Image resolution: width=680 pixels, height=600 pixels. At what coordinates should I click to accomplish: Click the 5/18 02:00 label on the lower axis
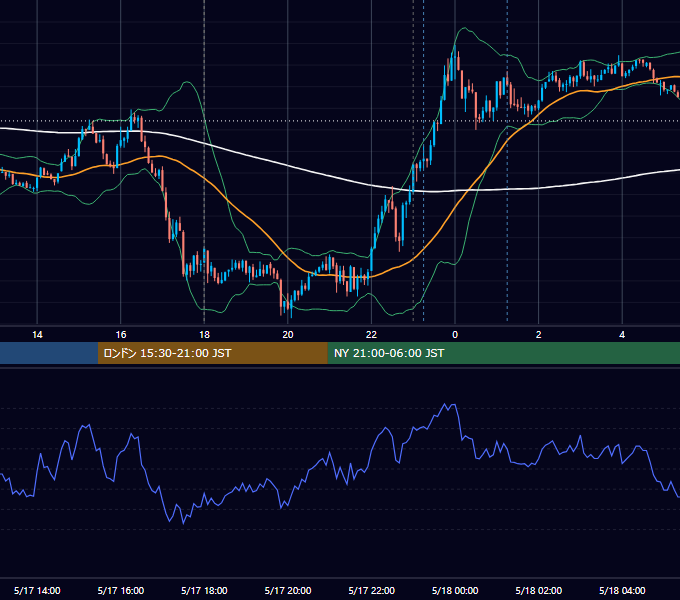[539, 590]
